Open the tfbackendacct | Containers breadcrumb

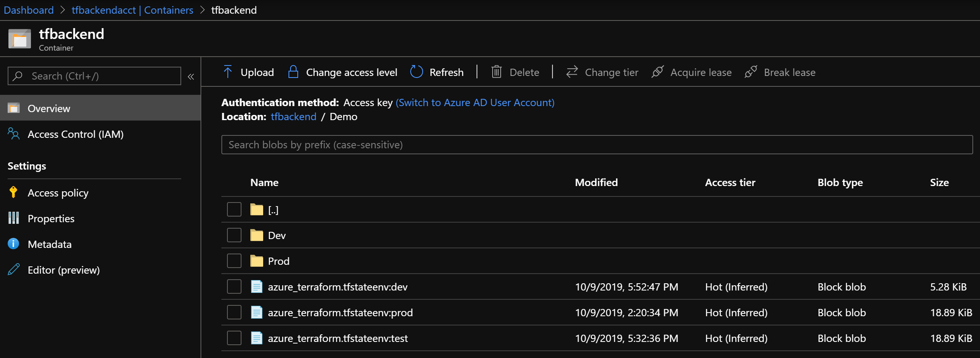tap(132, 10)
